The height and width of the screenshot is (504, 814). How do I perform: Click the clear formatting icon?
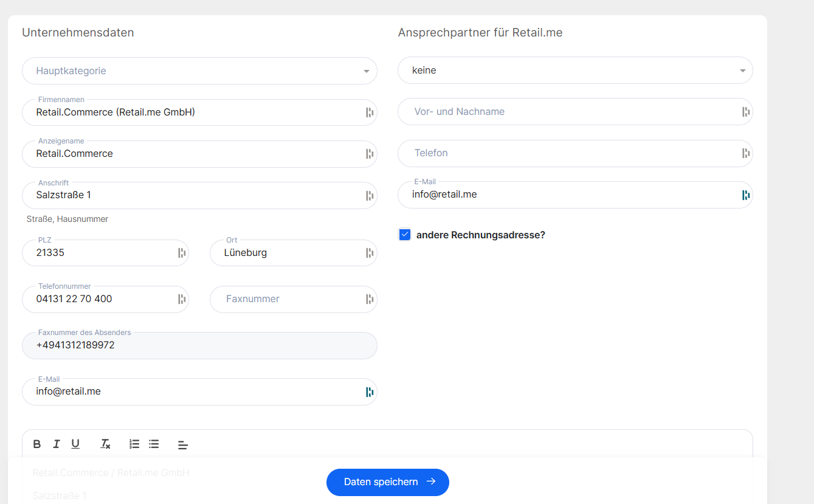(x=105, y=444)
